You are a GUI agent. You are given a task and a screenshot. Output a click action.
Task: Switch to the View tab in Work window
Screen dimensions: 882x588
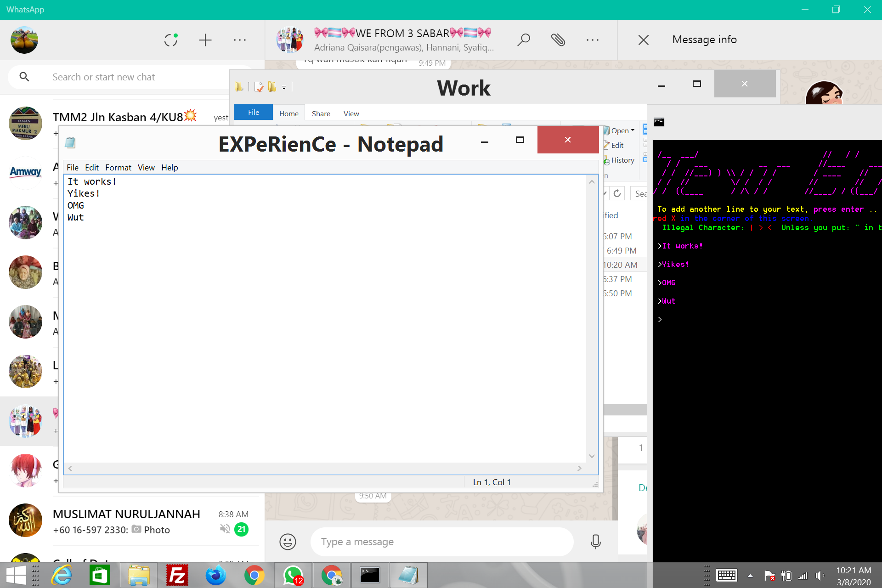coord(351,113)
